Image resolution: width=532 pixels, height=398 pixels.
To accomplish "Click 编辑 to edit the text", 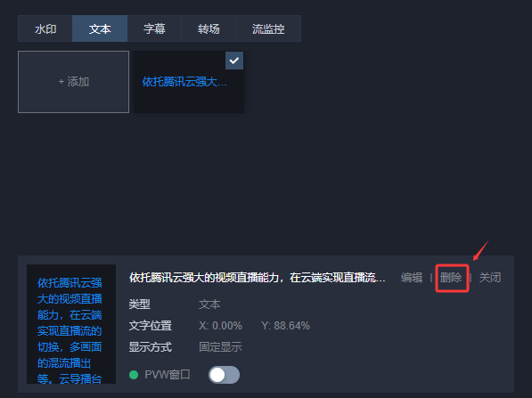I will pos(411,278).
